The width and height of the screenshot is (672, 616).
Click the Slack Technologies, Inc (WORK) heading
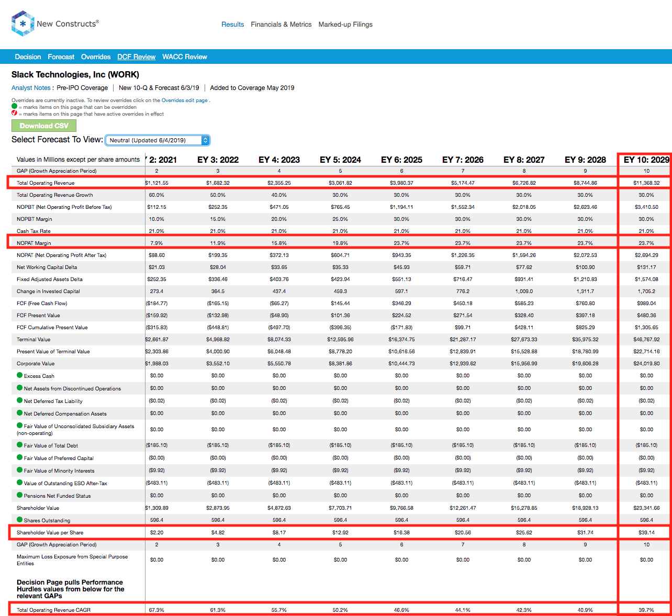[75, 74]
